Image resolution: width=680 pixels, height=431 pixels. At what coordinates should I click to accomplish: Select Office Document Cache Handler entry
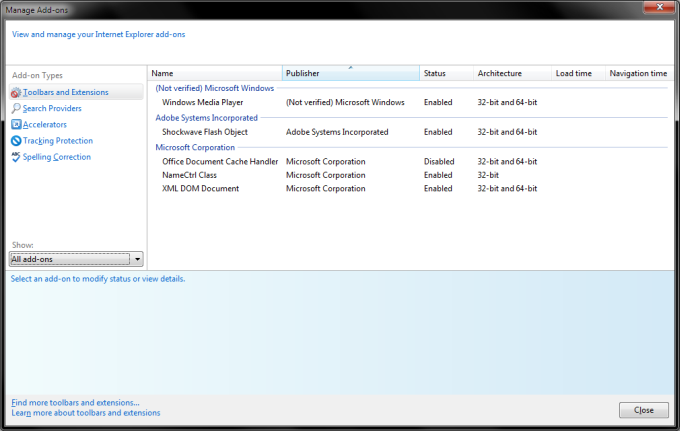click(219, 162)
